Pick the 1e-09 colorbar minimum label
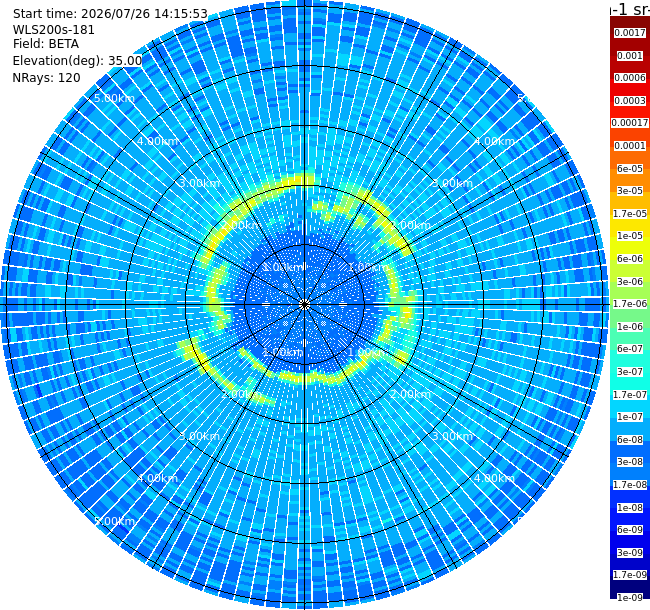The height and width of the screenshot is (610, 650). coord(630,598)
